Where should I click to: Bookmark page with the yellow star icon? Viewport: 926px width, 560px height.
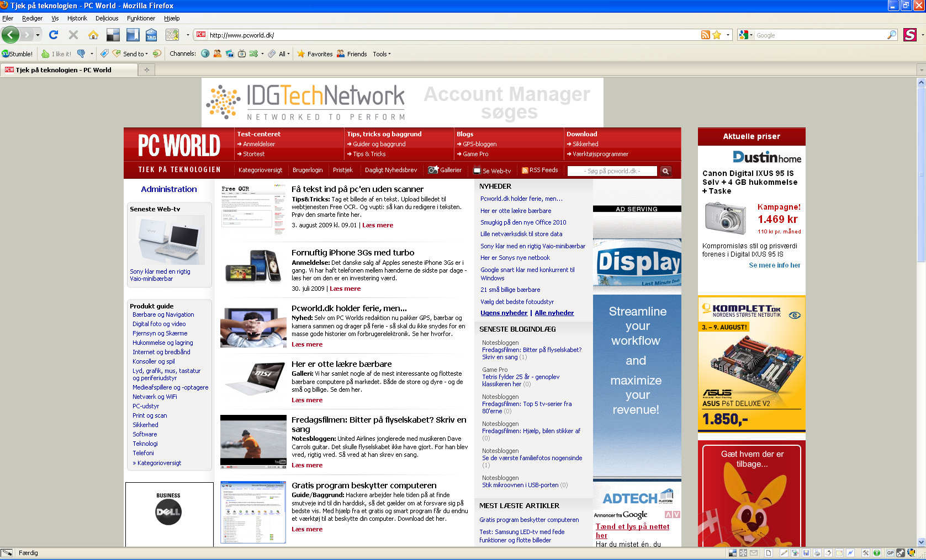(x=717, y=35)
